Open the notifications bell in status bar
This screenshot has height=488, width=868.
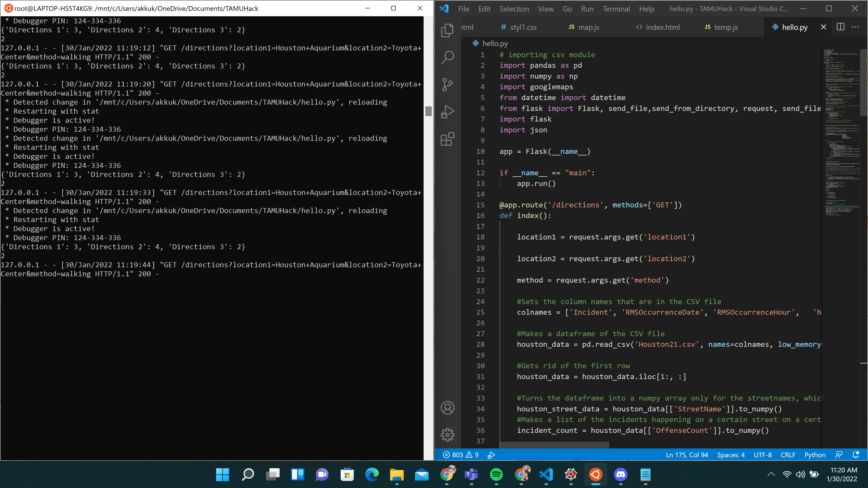[856, 455]
